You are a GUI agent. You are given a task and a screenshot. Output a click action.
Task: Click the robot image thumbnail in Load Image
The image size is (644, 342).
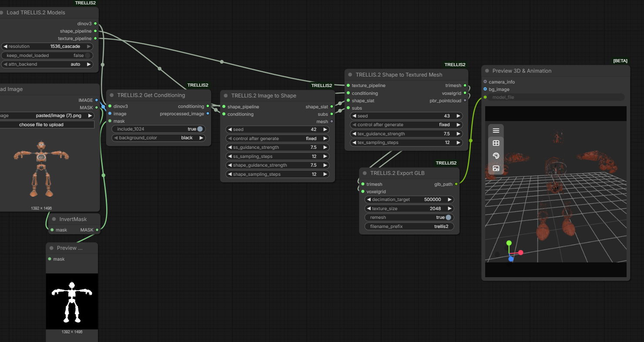pos(41,168)
